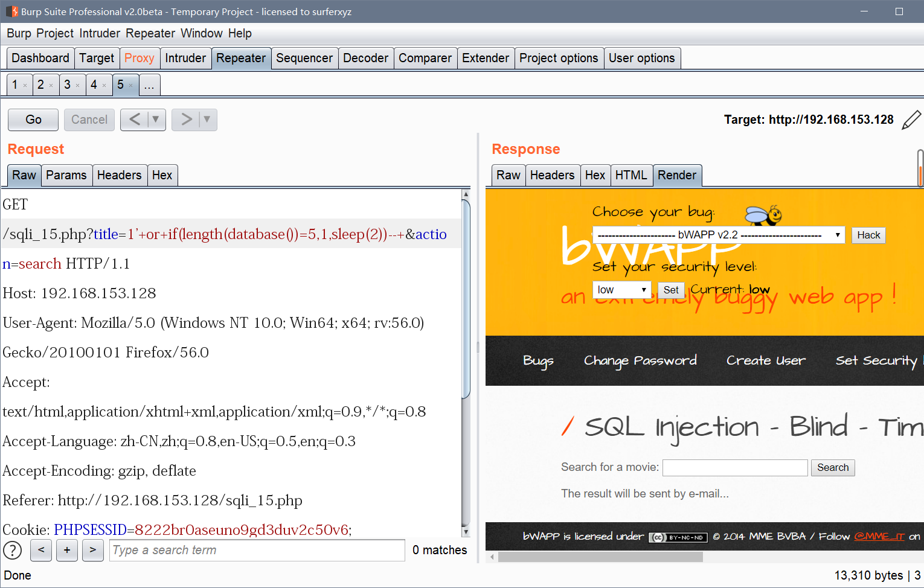Switch to the Sequencer tab
The width and height of the screenshot is (924, 588).
304,58
